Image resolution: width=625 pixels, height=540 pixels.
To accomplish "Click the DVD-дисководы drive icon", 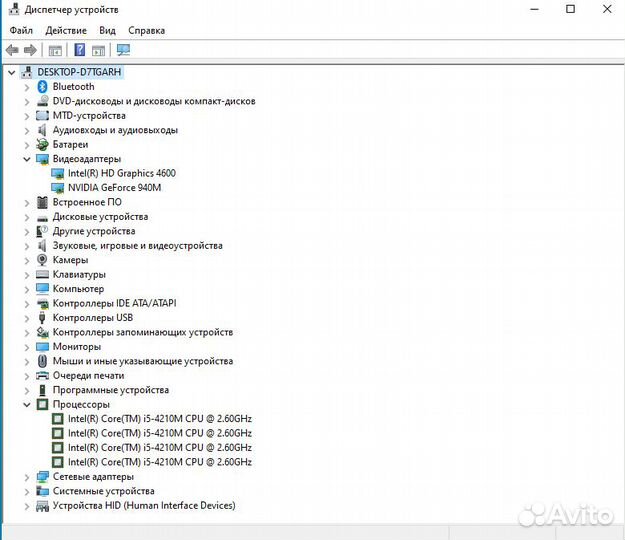I will [42, 101].
